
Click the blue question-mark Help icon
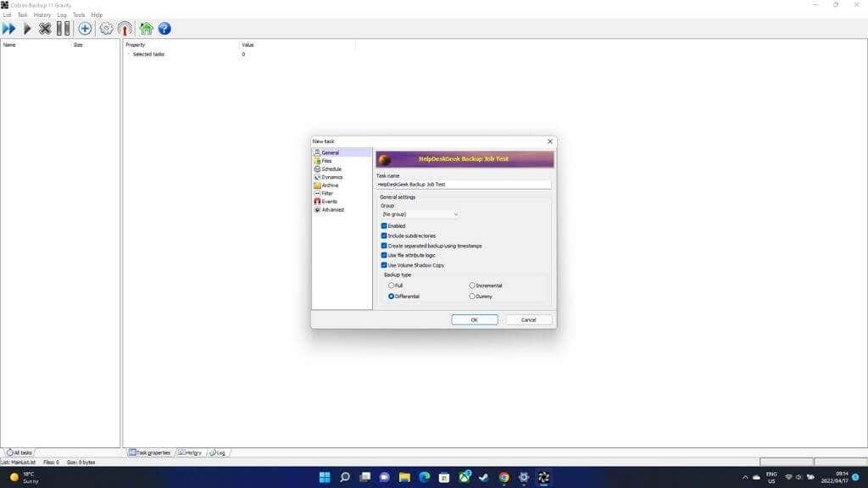pyautogui.click(x=164, y=29)
